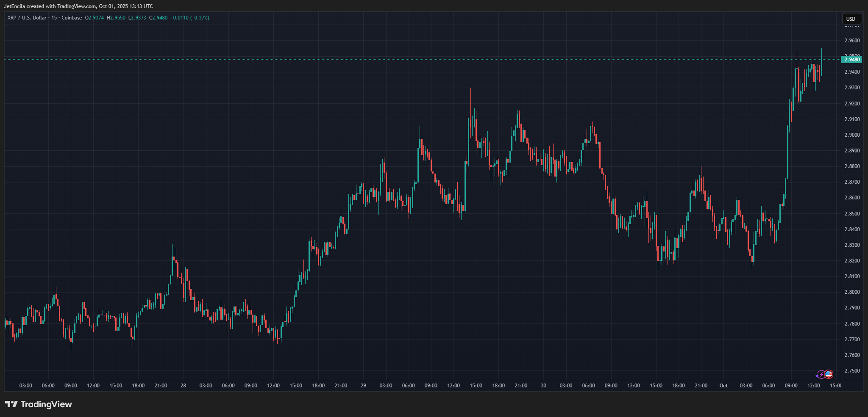Viewport: 868px width, 417px height.
Task: Click the Coinbase exchange label in legend
Action: tap(72, 18)
